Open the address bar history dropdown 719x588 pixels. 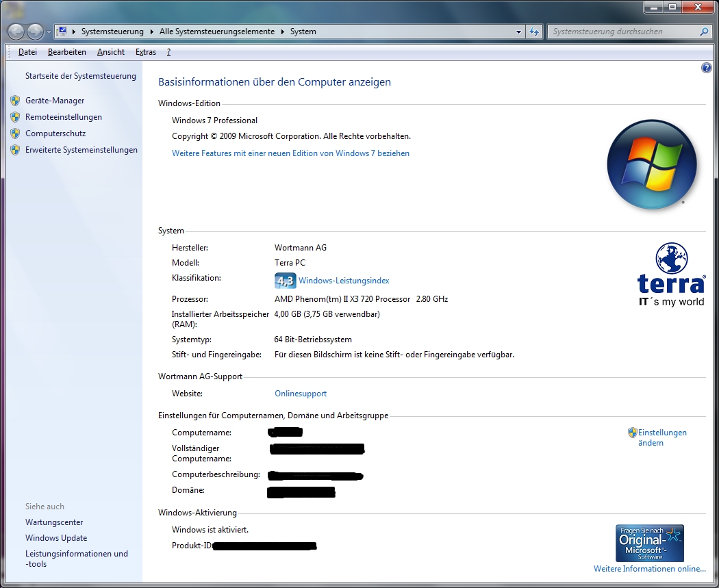518,31
